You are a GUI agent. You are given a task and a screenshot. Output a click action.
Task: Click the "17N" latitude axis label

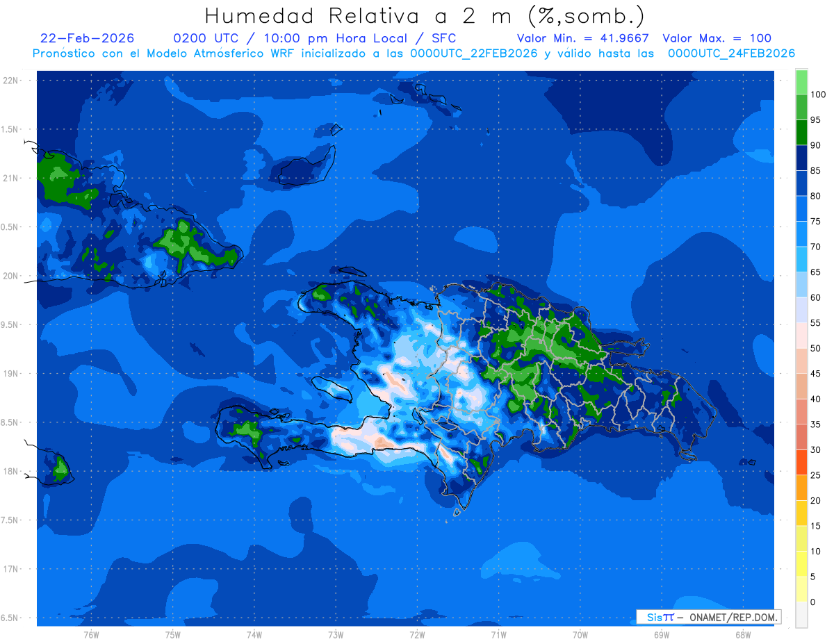(10, 569)
